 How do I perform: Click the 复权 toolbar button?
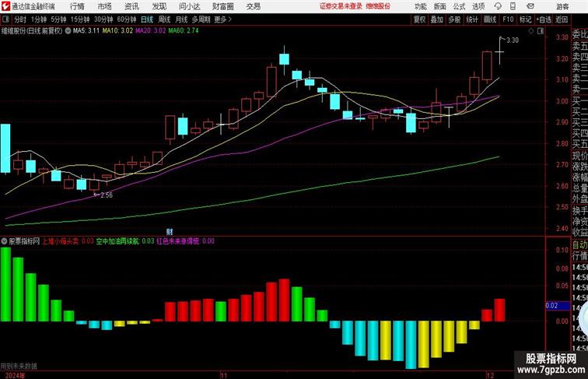pos(420,19)
